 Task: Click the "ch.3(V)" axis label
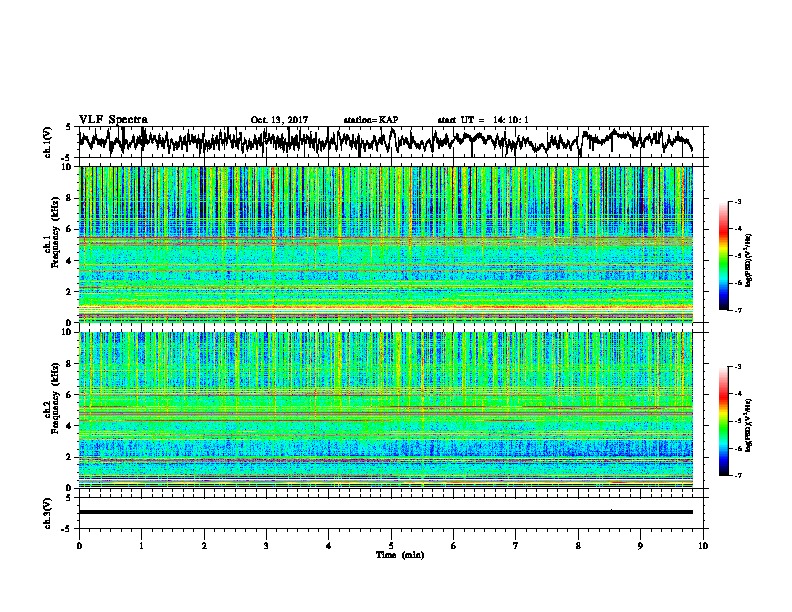pyautogui.click(x=48, y=513)
